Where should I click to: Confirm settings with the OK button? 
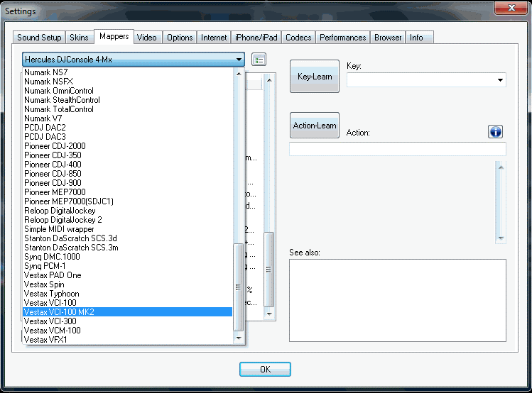(265, 370)
